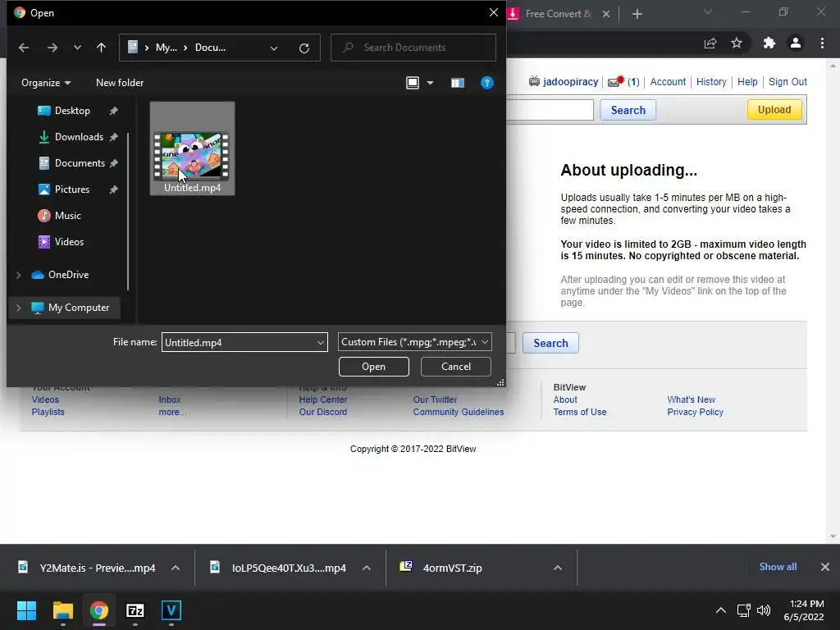Open the Windows Start menu
This screenshot has width=840, height=630.
click(26, 610)
